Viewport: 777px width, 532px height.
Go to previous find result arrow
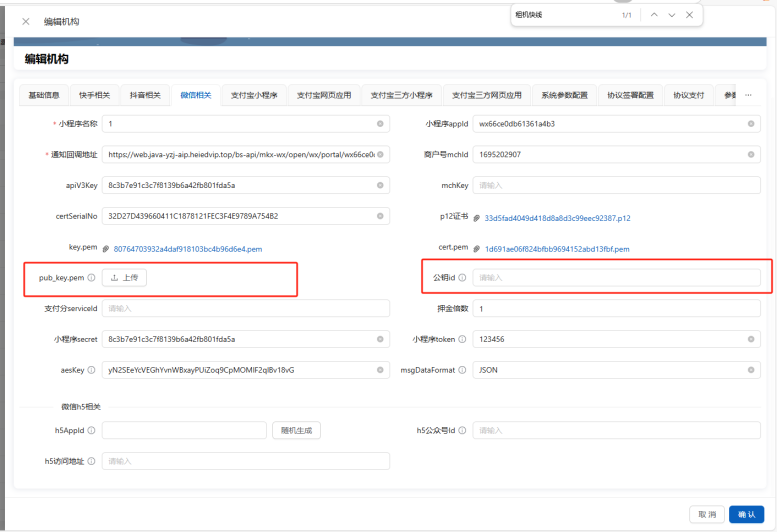654,15
